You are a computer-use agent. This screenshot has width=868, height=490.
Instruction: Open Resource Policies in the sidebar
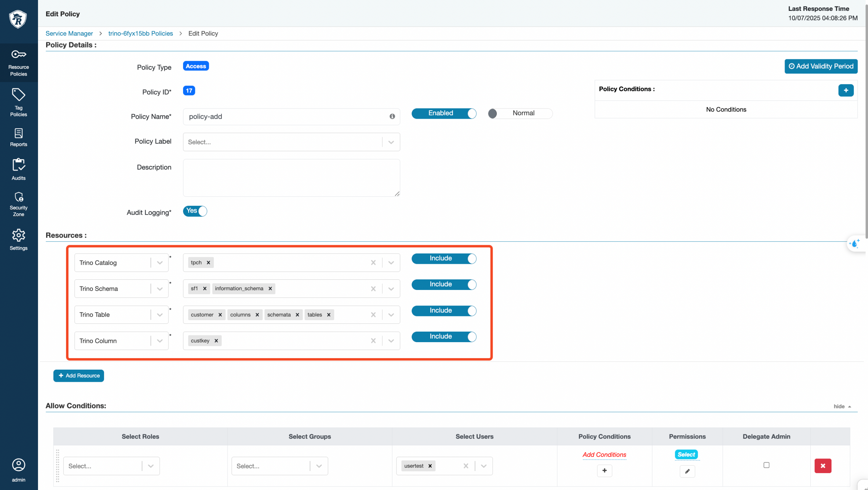tap(19, 63)
